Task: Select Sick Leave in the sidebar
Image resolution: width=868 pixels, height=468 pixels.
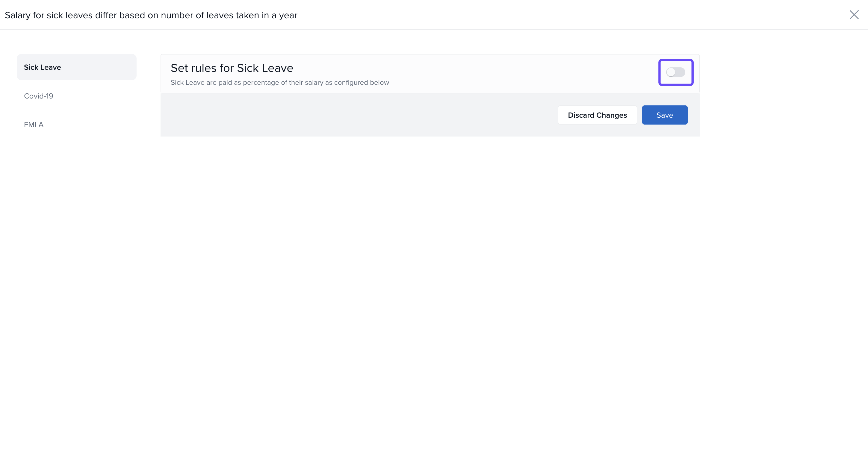Action: click(x=43, y=67)
